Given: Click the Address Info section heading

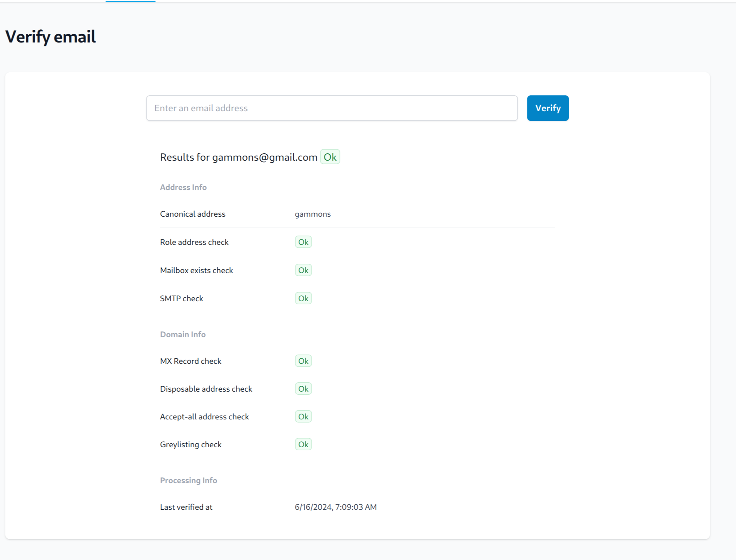Looking at the screenshot, I should coord(183,187).
